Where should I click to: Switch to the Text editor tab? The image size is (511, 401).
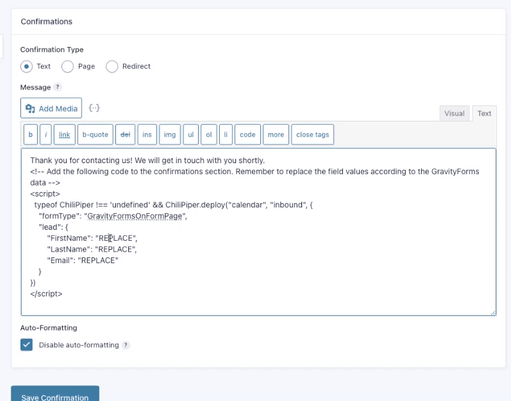coord(484,113)
